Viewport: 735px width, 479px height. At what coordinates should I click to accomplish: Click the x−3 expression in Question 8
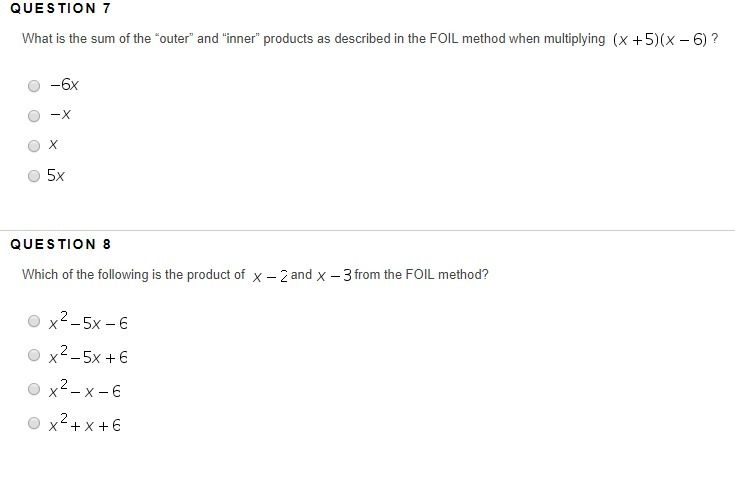[x=334, y=276]
